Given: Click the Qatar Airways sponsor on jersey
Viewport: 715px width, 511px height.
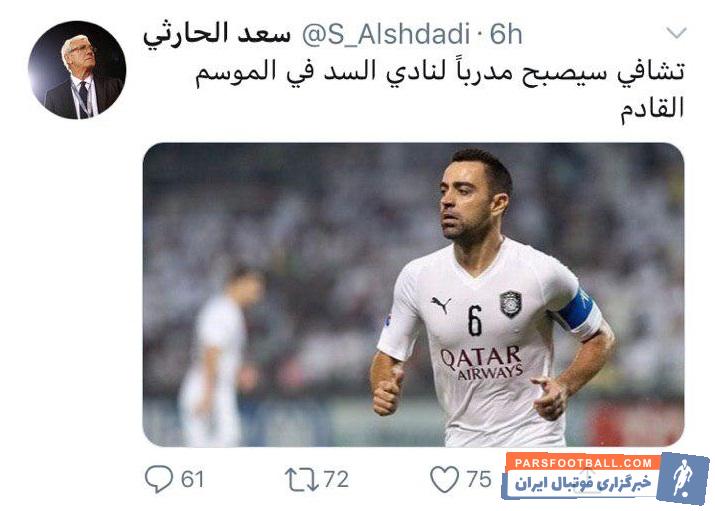Looking at the screenshot, I should [482, 363].
